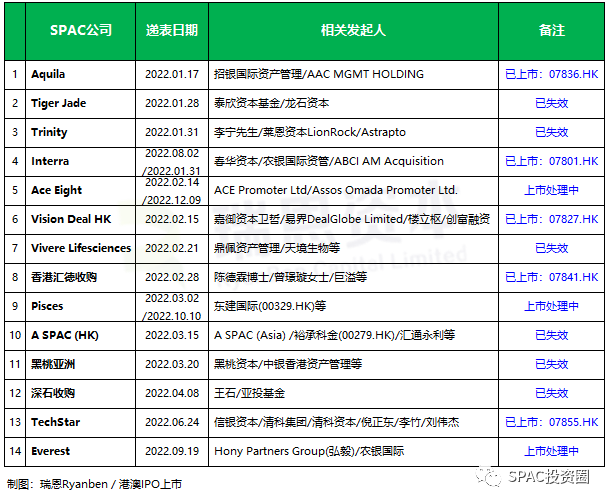Image resolution: width=609 pixels, height=504 pixels.
Task: Click 泰欣资本基金/龙石资本 cell
Action: (353, 104)
